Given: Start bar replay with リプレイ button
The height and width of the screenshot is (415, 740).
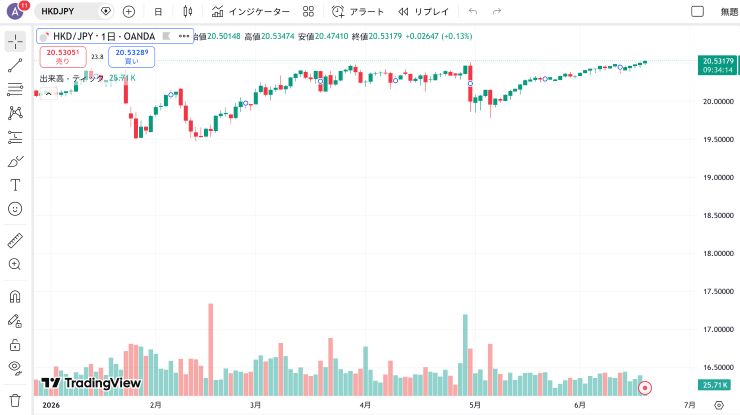Looking at the screenshot, I should pos(423,11).
